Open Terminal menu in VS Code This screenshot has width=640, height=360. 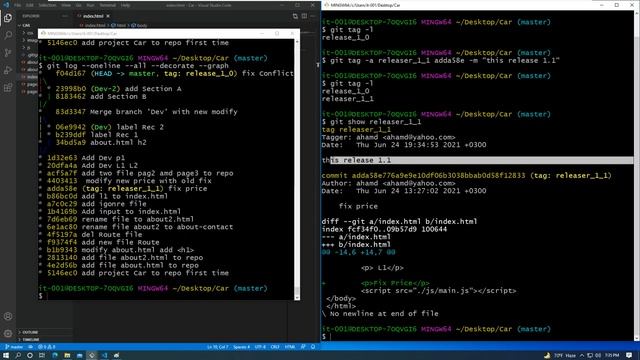coord(108,5)
